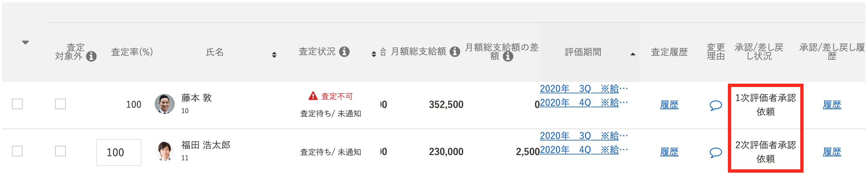Open 変更理由 comment bubble for 藤本 敦
The image size is (868, 174).
(715, 105)
